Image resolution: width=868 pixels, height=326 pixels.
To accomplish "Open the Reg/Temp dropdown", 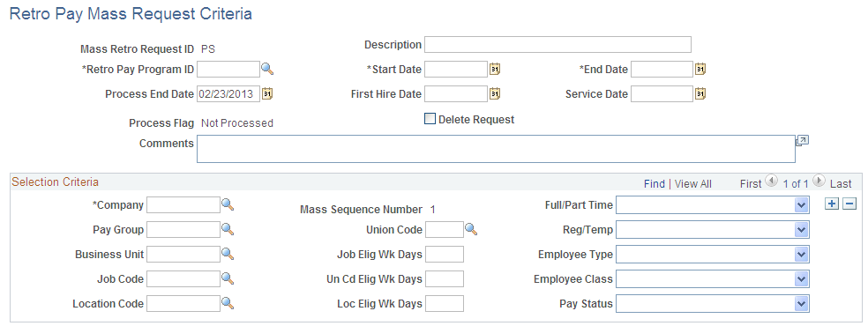I will click(x=713, y=229).
